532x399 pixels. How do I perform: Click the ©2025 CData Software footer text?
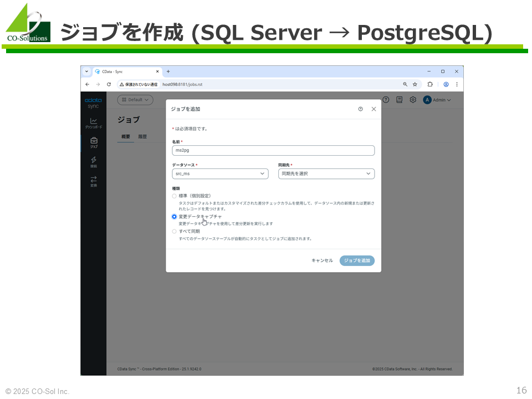click(412, 369)
